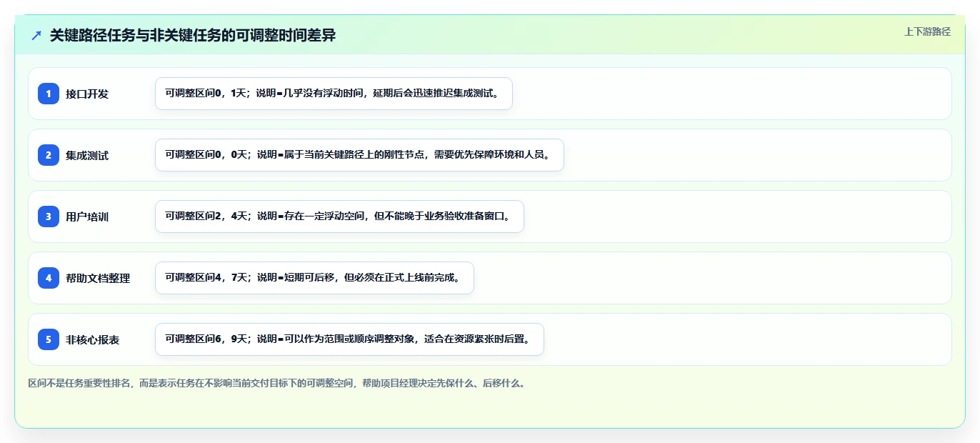Click the 集成测试 task name
Image resolution: width=980 pixels, height=443 pixels.
(x=87, y=155)
